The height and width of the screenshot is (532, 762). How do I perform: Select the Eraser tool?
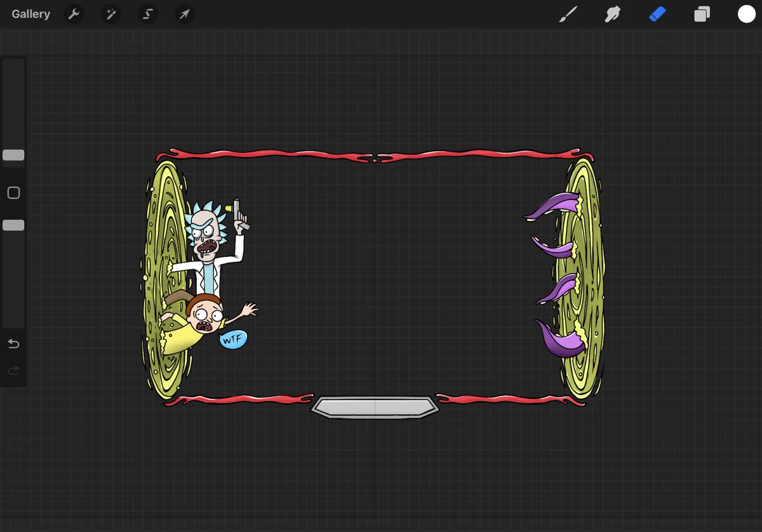[x=657, y=14]
